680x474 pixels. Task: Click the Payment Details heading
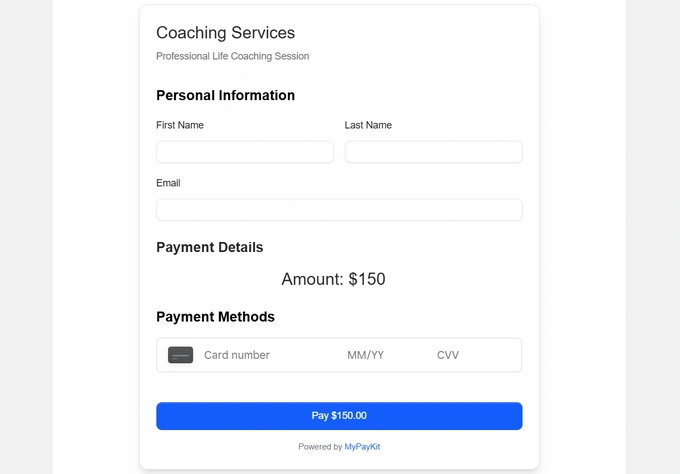pyautogui.click(x=209, y=247)
